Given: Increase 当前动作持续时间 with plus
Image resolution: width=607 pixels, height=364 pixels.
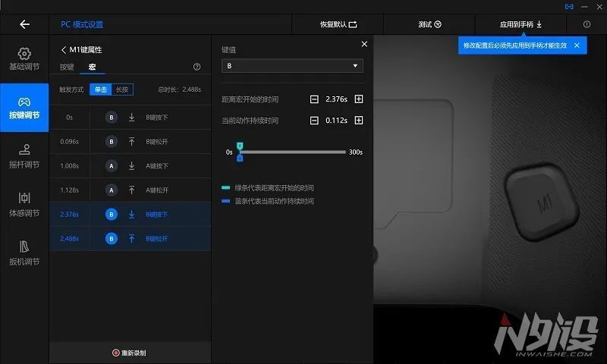Looking at the screenshot, I should (x=359, y=121).
